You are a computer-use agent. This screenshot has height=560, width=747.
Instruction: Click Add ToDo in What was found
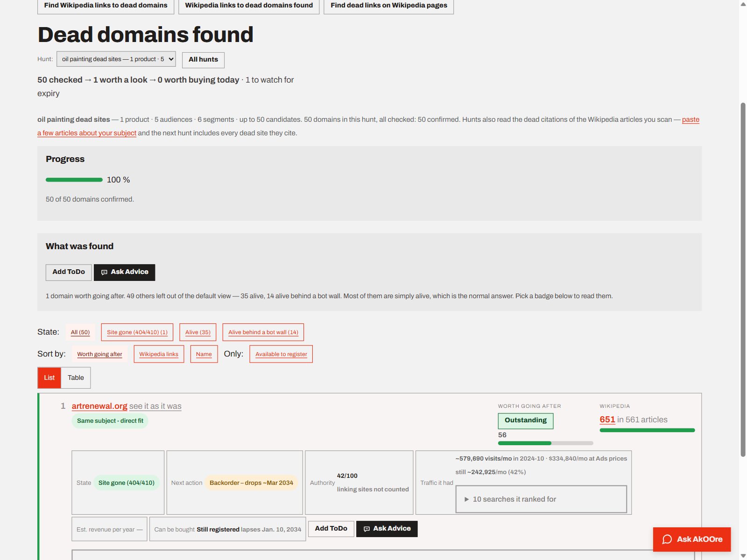[69, 272]
